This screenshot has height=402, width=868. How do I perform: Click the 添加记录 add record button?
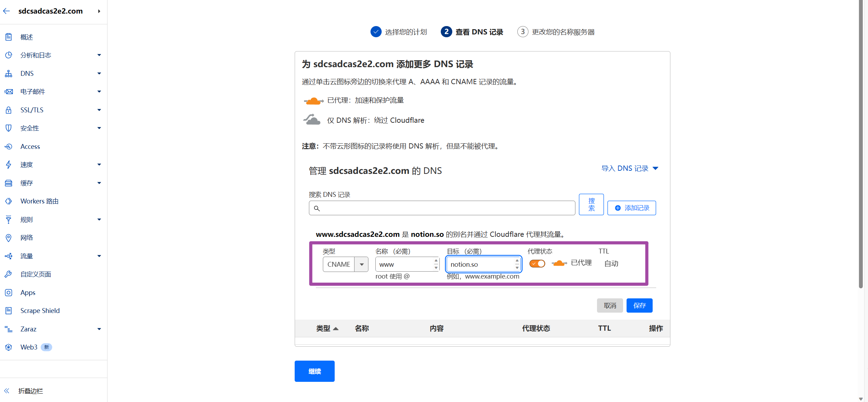[x=632, y=208]
